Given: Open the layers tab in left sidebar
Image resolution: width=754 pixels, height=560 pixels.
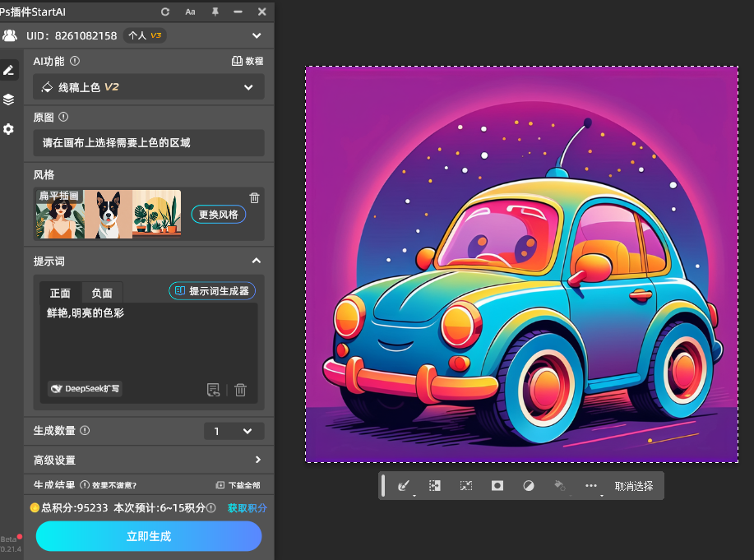Looking at the screenshot, I should click(x=9, y=100).
